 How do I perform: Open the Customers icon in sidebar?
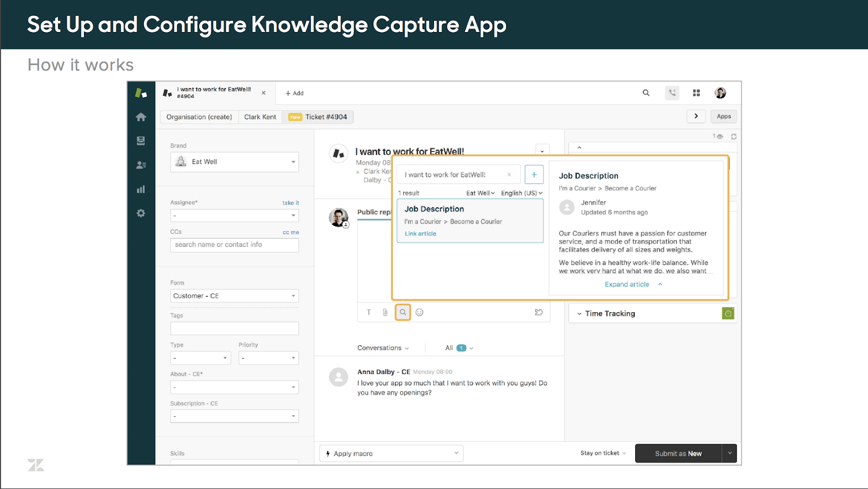pyautogui.click(x=141, y=165)
